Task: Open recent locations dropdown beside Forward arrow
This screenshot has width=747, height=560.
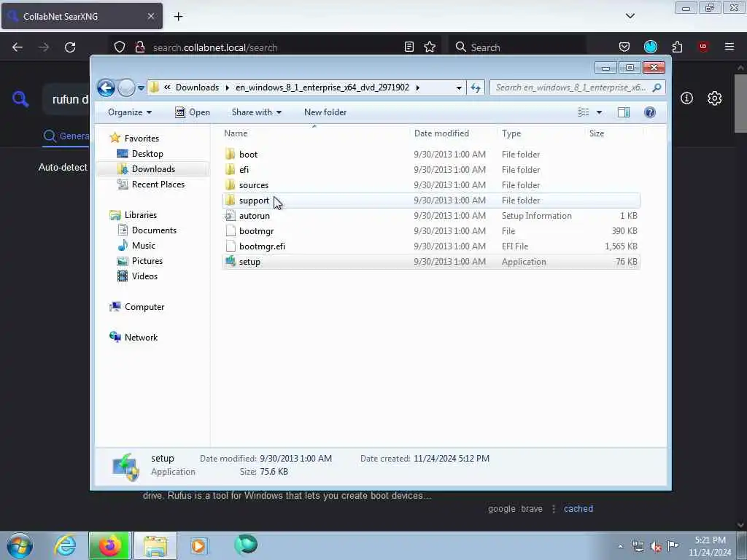Action: [141, 88]
